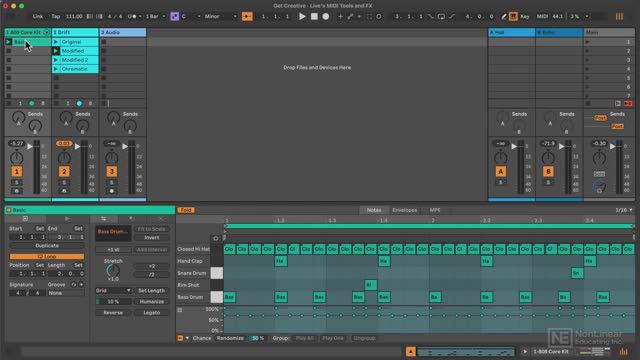Click the Invert button
The image size is (640, 360).
151,238
